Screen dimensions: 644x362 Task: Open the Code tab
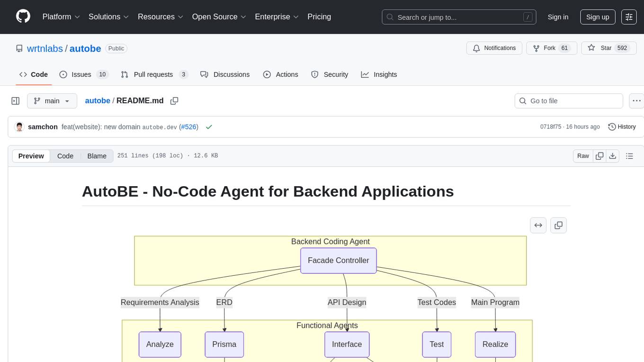pyautogui.click(x=34, y=74)
